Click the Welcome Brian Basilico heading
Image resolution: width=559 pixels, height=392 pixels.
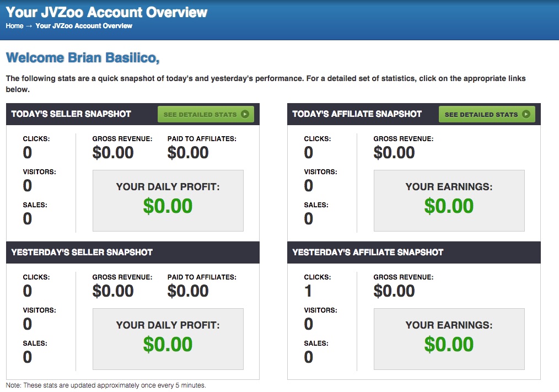pos(83,58)
